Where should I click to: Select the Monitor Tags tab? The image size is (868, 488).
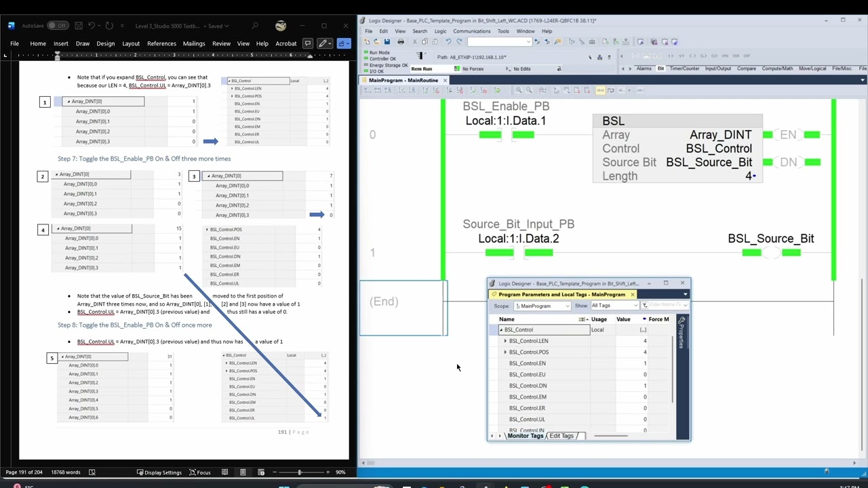pos(526,436)
